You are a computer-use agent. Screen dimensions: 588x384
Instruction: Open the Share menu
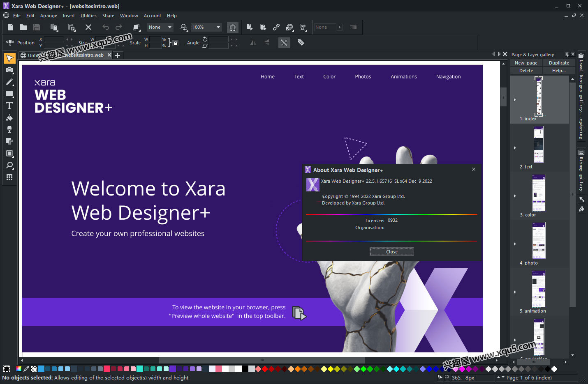tap(108, 16)
